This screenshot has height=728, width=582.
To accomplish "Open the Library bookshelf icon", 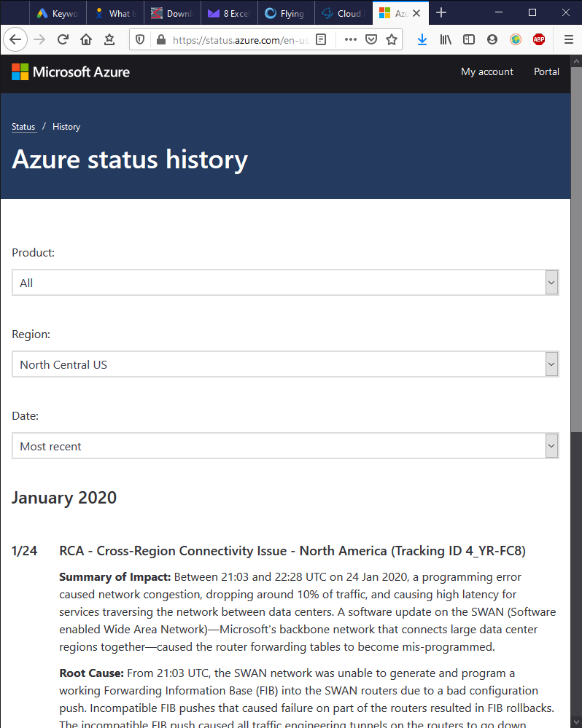I will pyautogui.click(x=446, y=39).
